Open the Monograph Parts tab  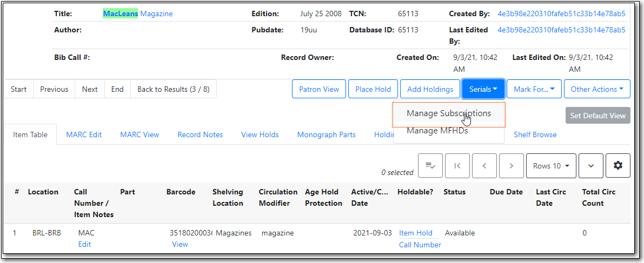point(327,134)
